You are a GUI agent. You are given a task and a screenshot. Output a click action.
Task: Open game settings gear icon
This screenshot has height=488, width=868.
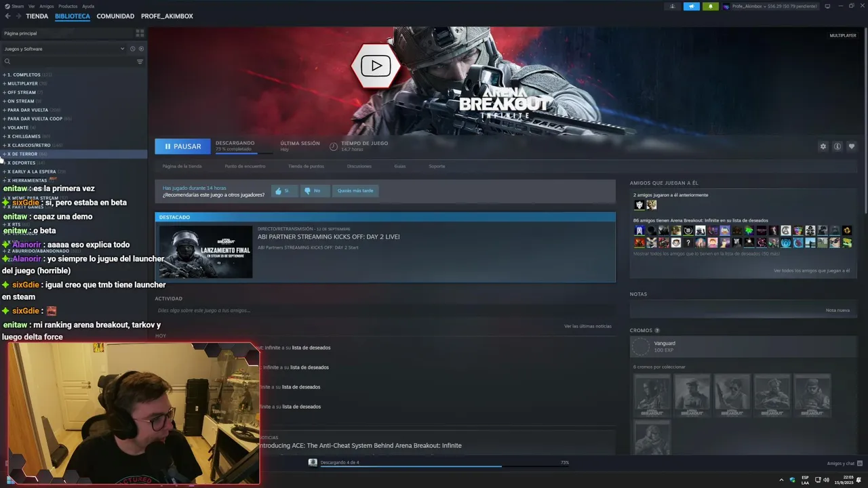823,146
